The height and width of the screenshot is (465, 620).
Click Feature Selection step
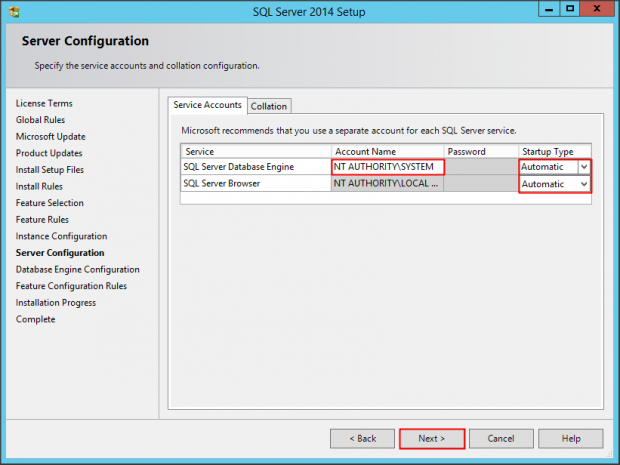pyautogui.click(x=50, y=203)
